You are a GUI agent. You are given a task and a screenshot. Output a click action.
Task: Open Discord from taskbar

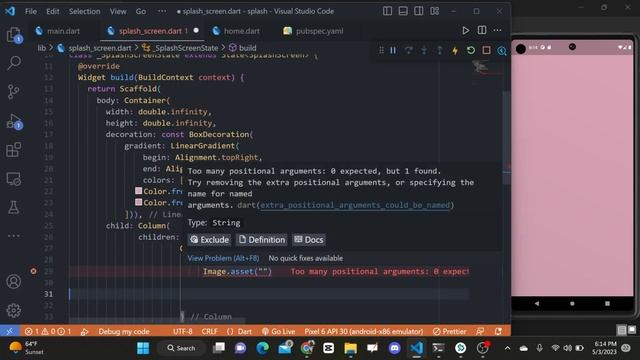pyautogui.click(x=394, y=348)
